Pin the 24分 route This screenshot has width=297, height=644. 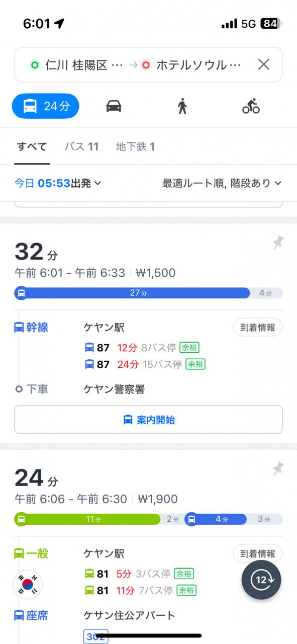click(277, 469)
